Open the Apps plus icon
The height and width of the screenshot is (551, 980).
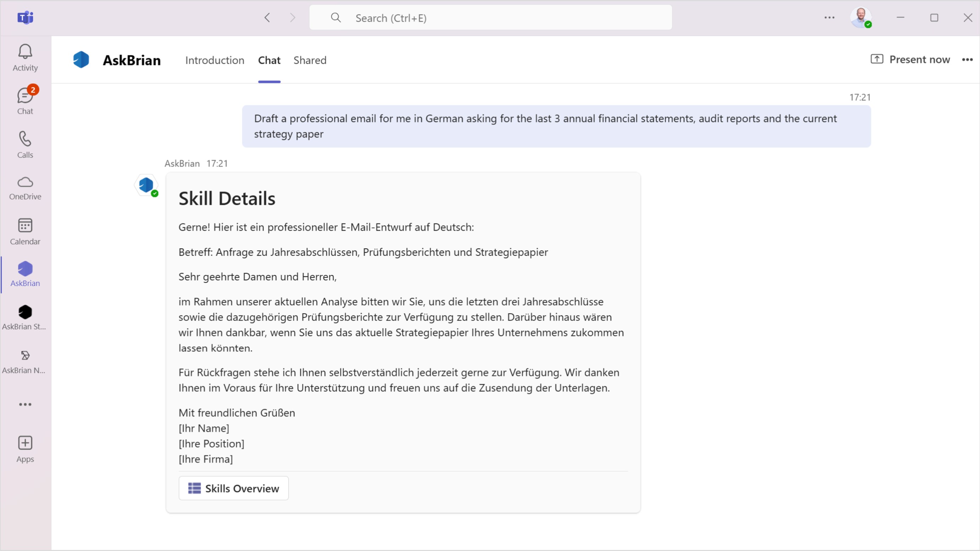(x=25, y=448)
